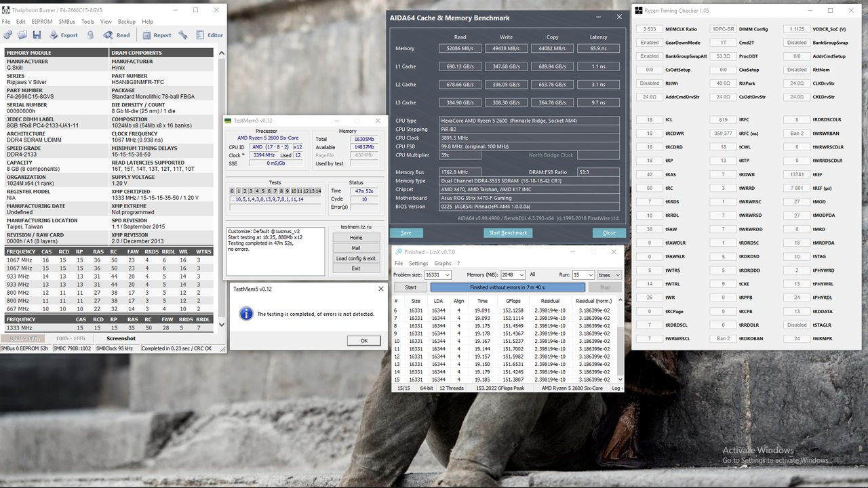Launch the Editor using its icon
Image resolution: width=868 pixels, height=488 pixels.
(x=201, y=35)
